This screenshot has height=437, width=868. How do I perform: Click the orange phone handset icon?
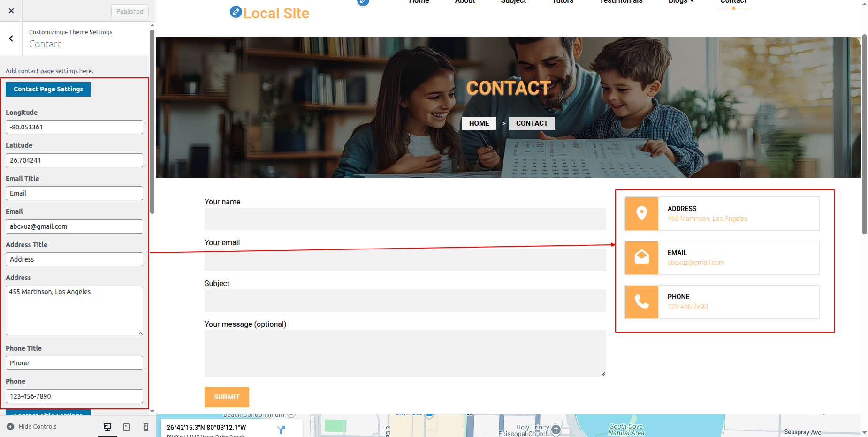coord(641,301)
